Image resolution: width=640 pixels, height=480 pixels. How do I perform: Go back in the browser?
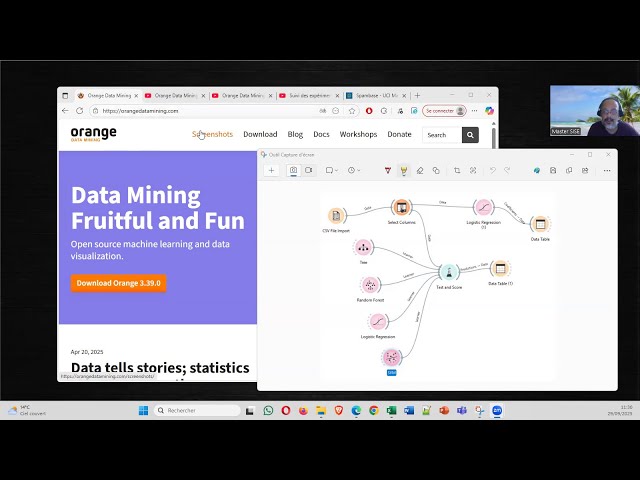(65, 111)
